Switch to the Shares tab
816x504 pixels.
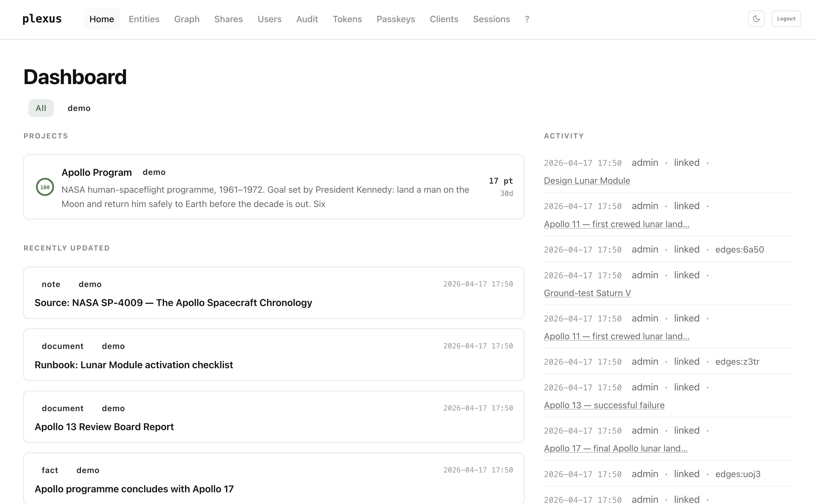[x=228, y=19]
